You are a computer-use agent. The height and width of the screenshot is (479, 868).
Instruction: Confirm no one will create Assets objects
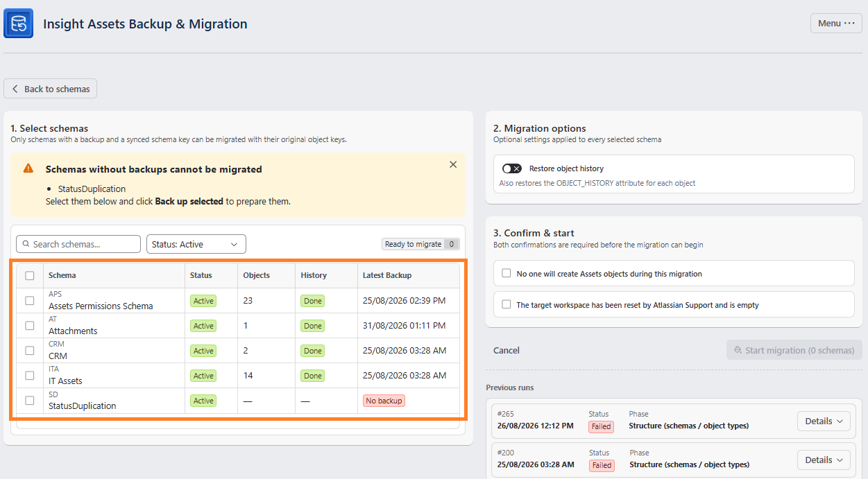pos(507,273)
